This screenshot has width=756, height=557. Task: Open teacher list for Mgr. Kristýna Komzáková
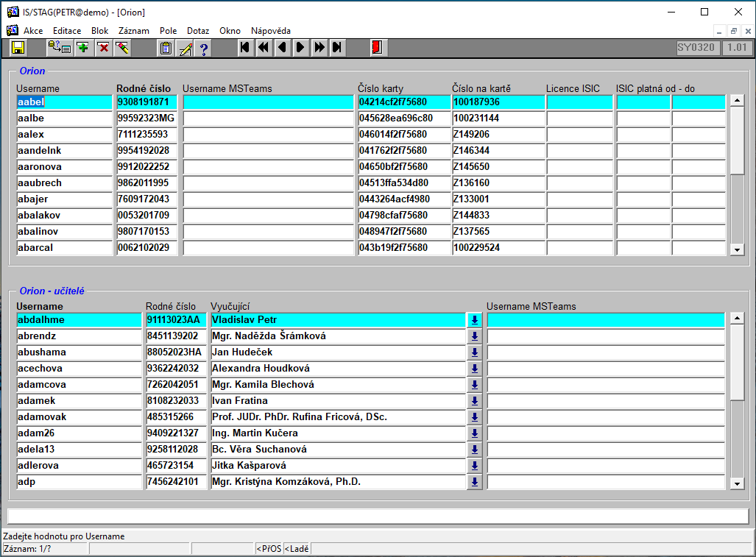click(474, 482)
